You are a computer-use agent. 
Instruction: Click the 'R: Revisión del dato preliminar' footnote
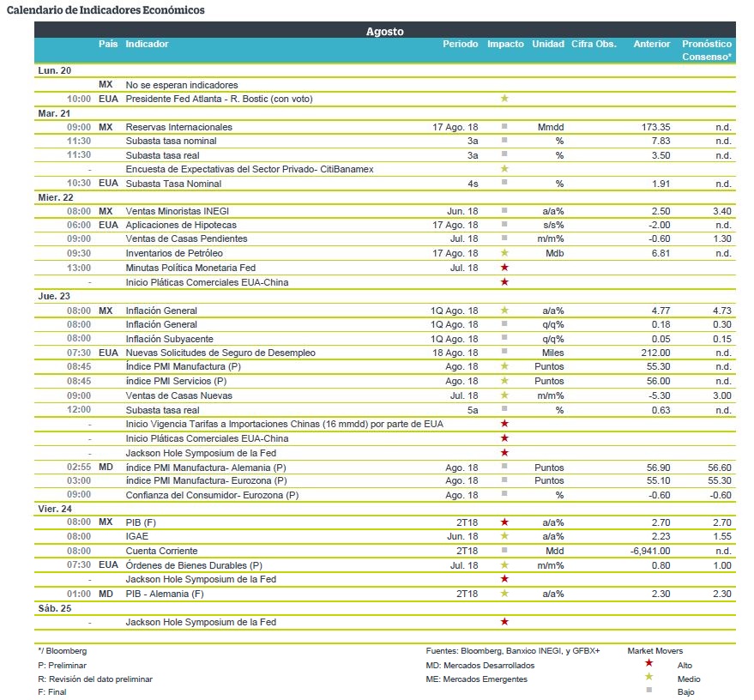(95, 679)
